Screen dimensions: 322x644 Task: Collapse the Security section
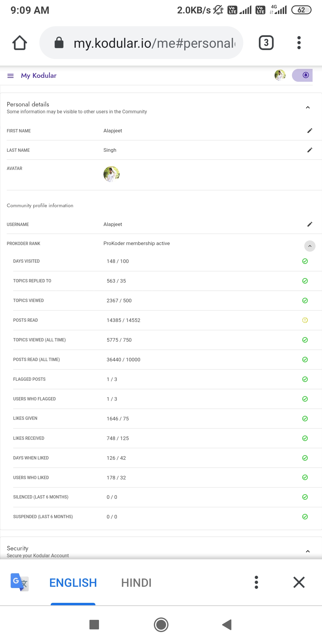(308, 551)
